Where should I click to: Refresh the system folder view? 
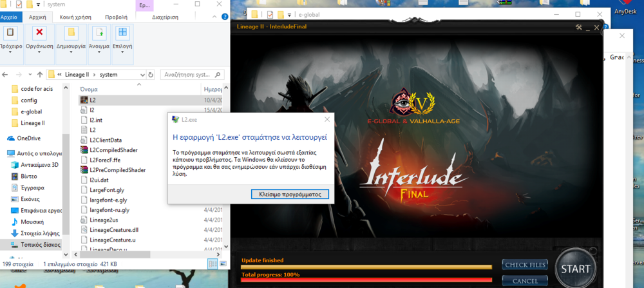click(x=150, y=75)
